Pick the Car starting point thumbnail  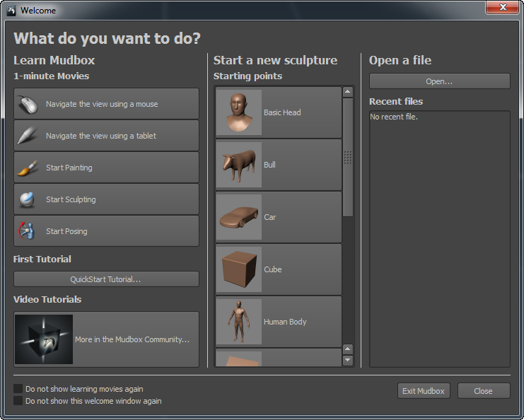(239, 217)
